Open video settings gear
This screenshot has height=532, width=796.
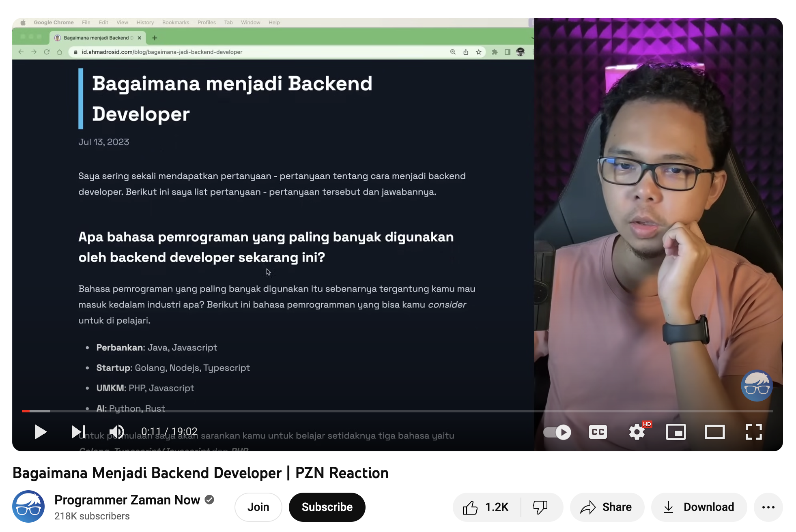pos(637,432)
